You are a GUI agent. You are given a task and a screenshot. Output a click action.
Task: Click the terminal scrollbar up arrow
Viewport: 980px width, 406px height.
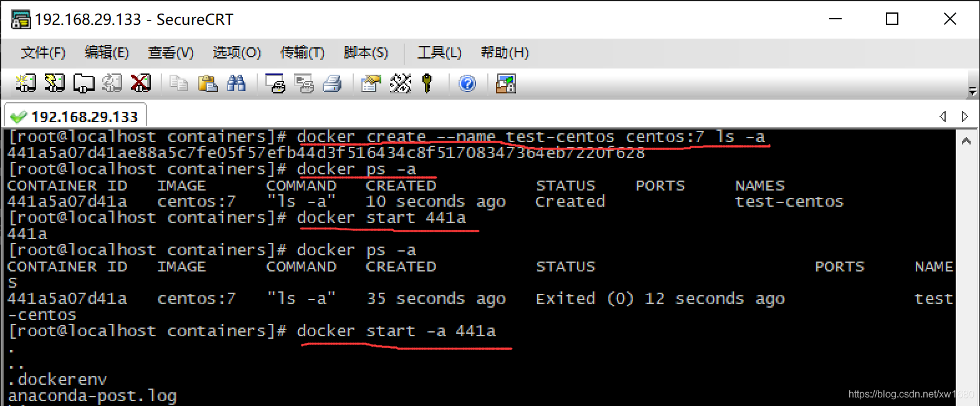click(x=966, y=141)
